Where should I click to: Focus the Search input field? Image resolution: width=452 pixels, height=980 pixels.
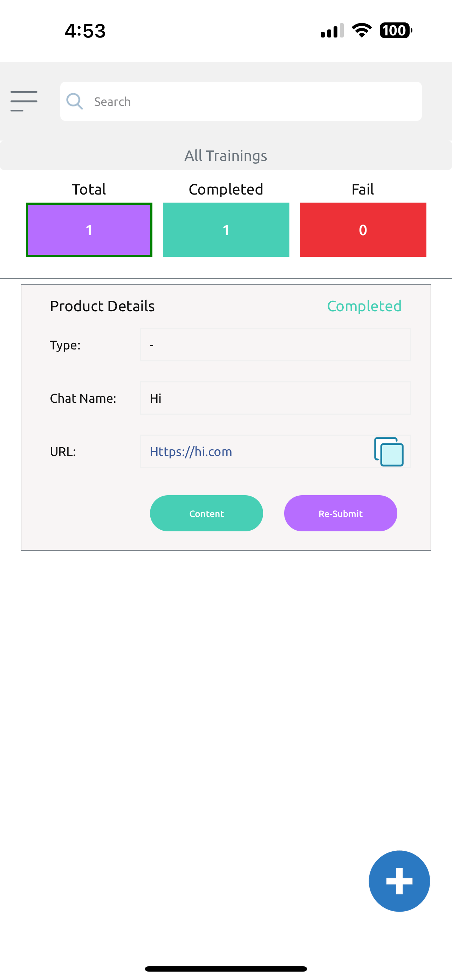tap(241, 101)
